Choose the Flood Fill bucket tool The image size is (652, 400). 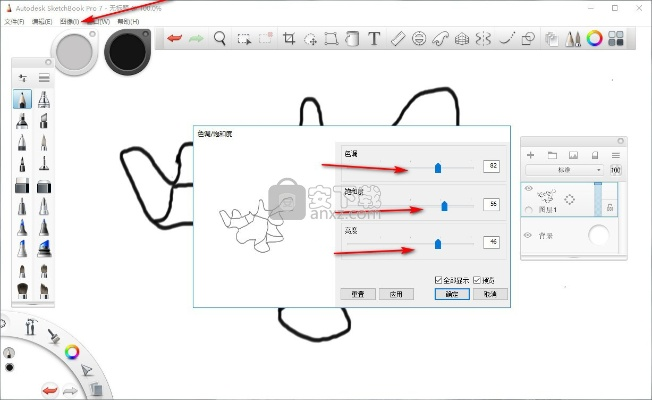352,39
